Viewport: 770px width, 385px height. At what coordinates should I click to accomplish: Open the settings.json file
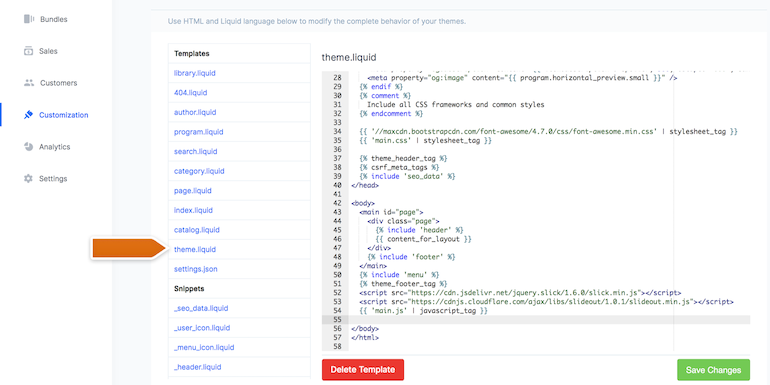(195, 269)
